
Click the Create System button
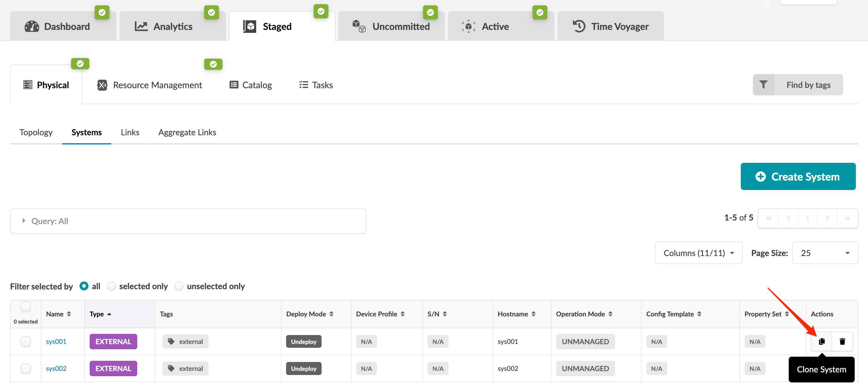pos(798,176)
